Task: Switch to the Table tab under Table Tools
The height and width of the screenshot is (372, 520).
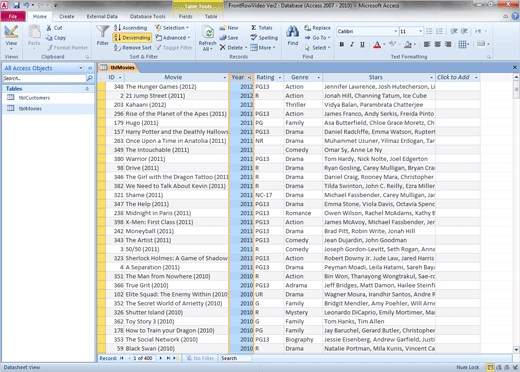Action: point(211,16)
